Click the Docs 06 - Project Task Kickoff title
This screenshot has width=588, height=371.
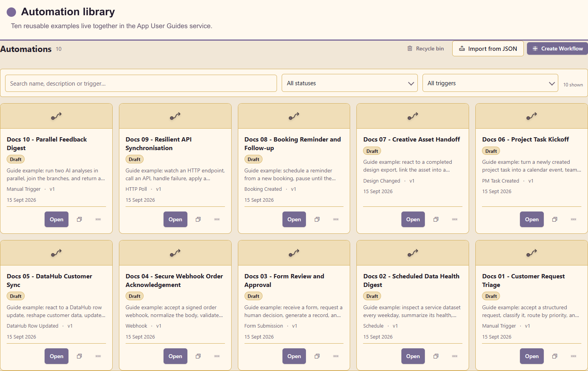click(525, 139)
